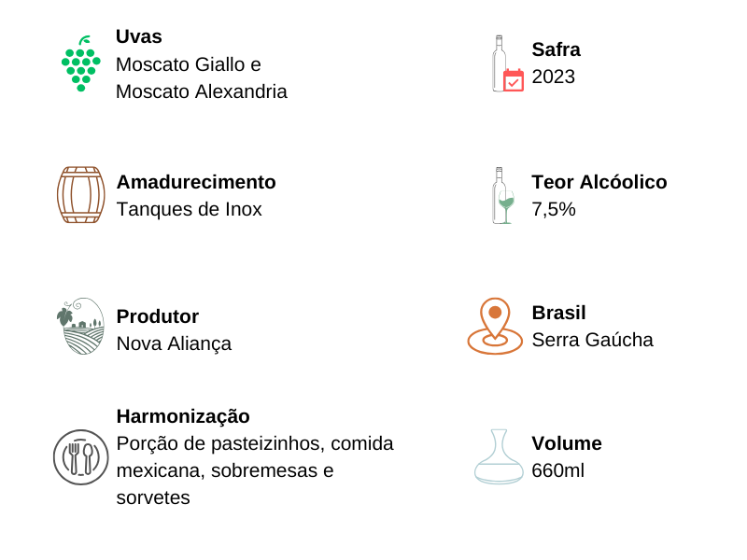
Task: Click the Uvas heading
Action: click(x=139, y=36)
